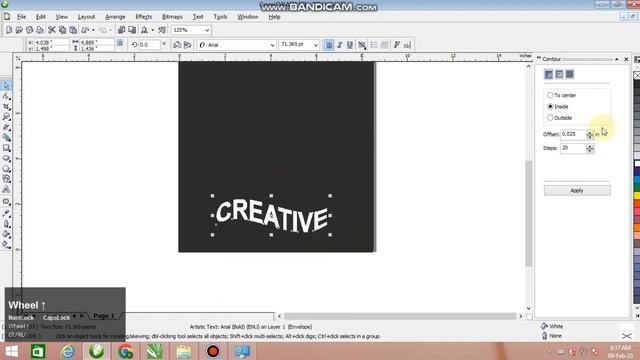Click the rotation angle 0.0 field

149,44
